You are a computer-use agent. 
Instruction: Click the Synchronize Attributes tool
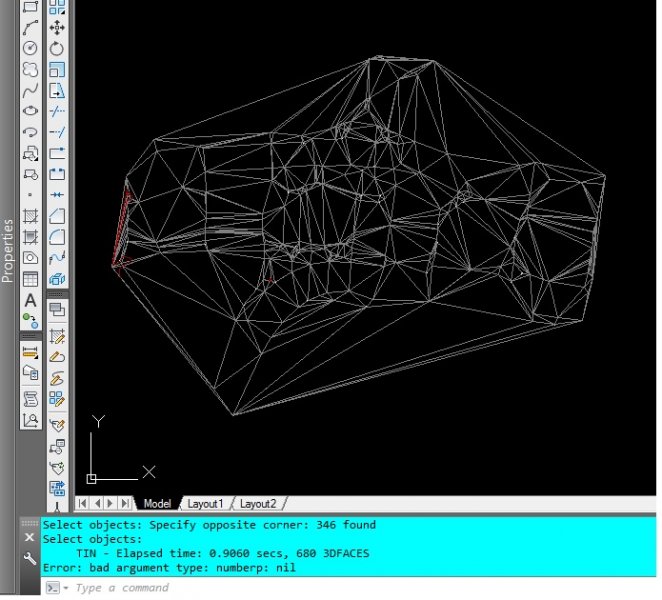coord(57,467)
